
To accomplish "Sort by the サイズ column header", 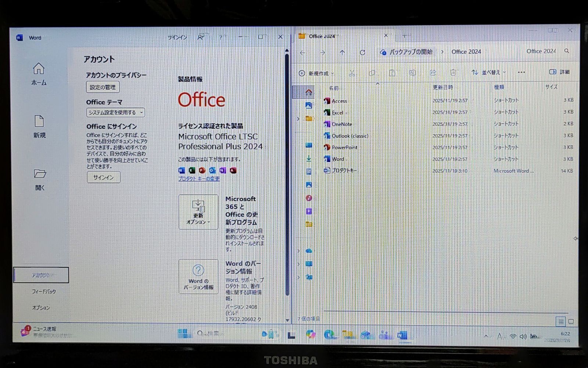I will coord(551,87).
